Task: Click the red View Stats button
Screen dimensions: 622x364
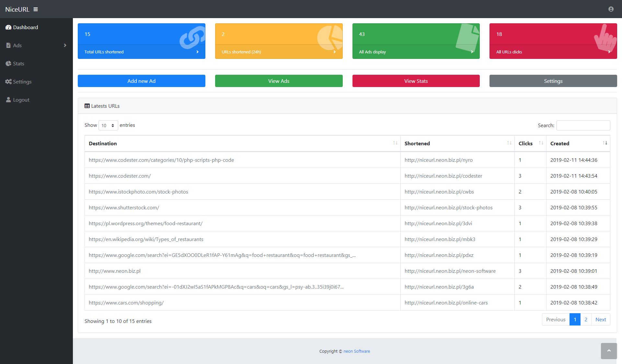Action: point(416,81)
